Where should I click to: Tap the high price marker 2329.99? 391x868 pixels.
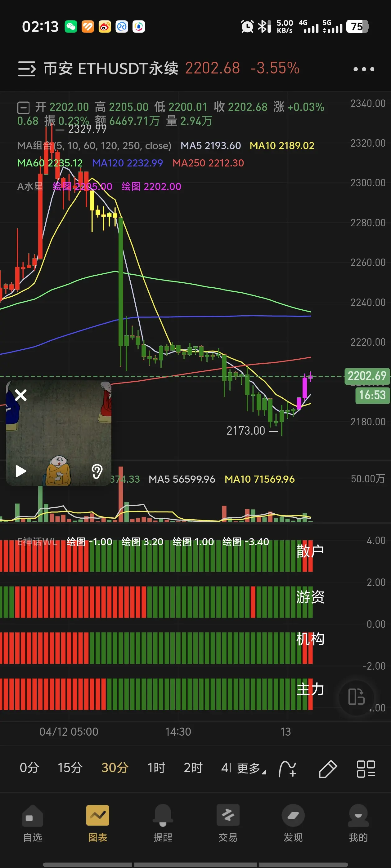[88, 129]
